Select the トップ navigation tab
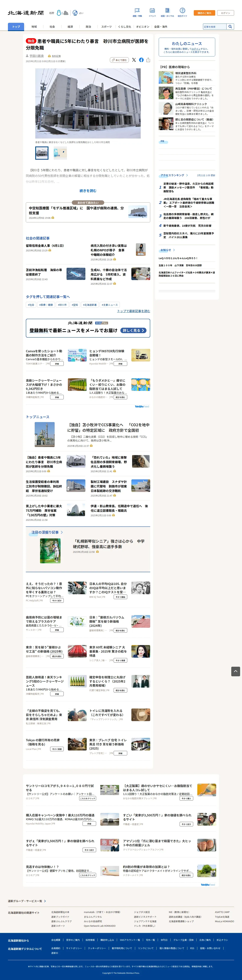242x980 pixels. pos(16,27)
